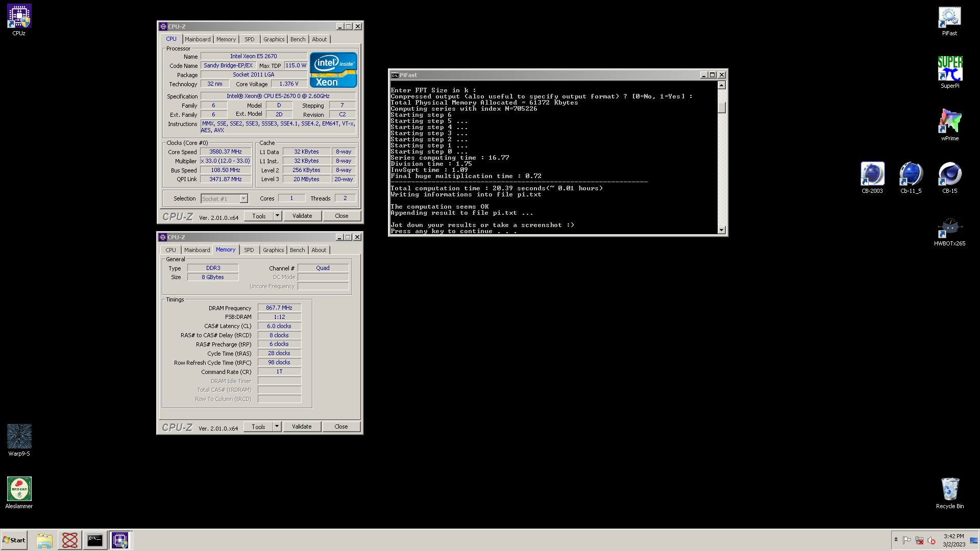Image resolution: width=980 pixels, height=551 pixels.
Task: Show hidden system tray icons
Action: 896,540
